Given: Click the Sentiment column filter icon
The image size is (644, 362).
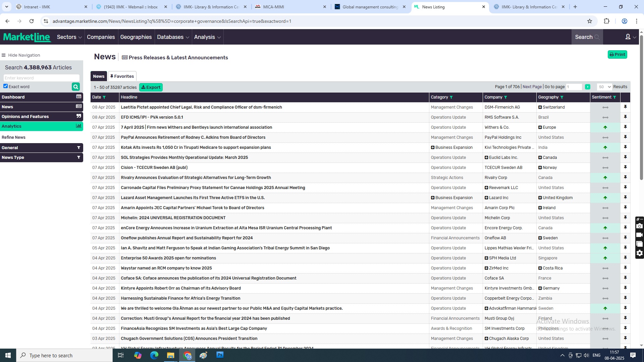Looking at the screenshot, I should click(614, 97).
